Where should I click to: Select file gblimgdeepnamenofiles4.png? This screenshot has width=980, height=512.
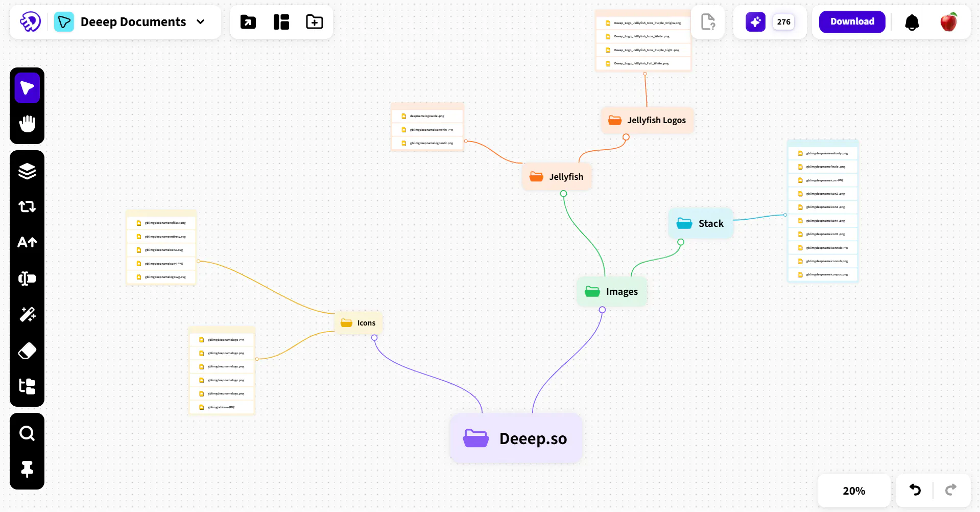161,223
